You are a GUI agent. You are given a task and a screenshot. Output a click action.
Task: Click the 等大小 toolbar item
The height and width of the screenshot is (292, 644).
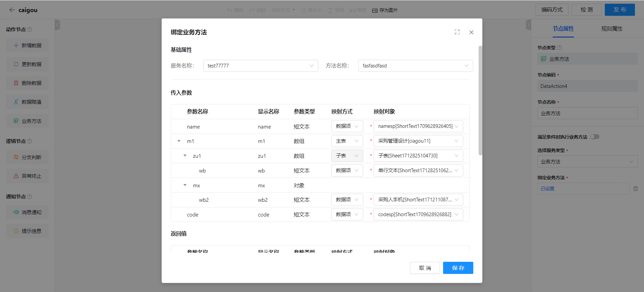click(311, 10)
